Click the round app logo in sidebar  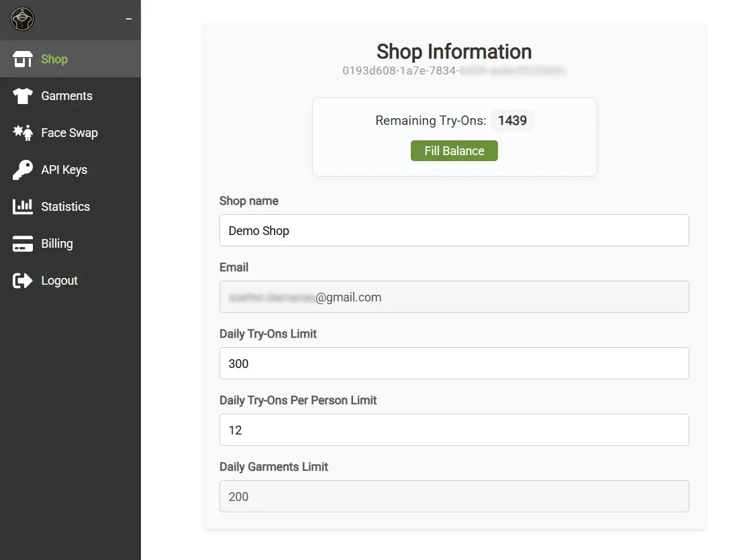23,19
